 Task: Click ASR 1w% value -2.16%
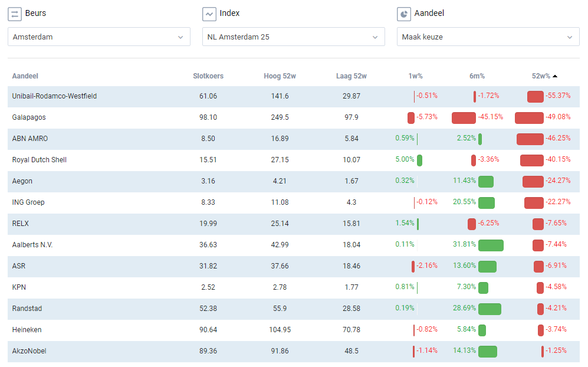427,266
